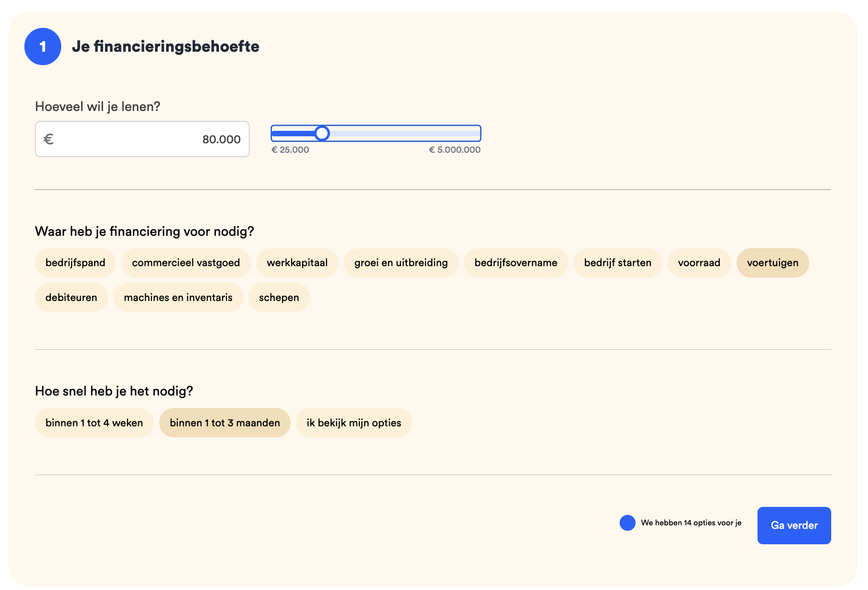Click 'Hoeveel wil je lenen?' label

tap(98, 106)
